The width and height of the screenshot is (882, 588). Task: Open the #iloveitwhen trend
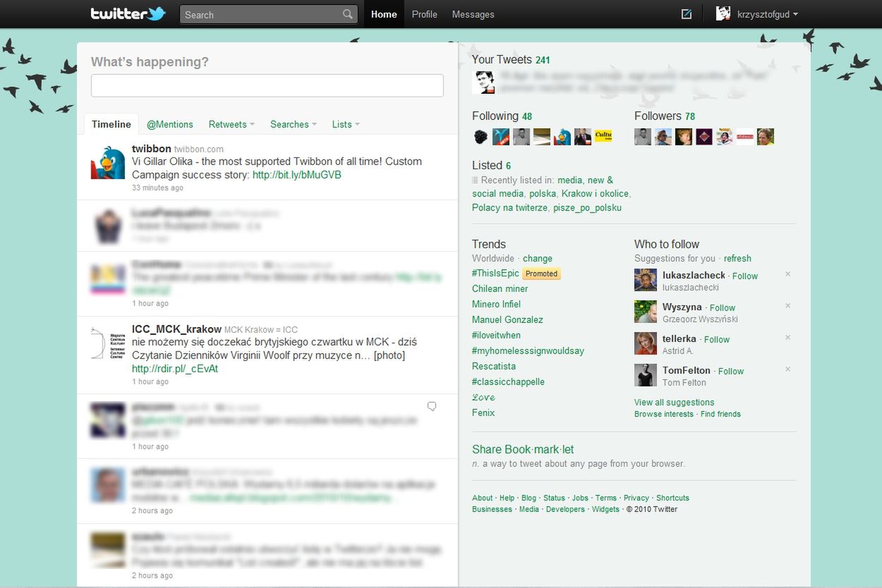click(x=497, y=336)
